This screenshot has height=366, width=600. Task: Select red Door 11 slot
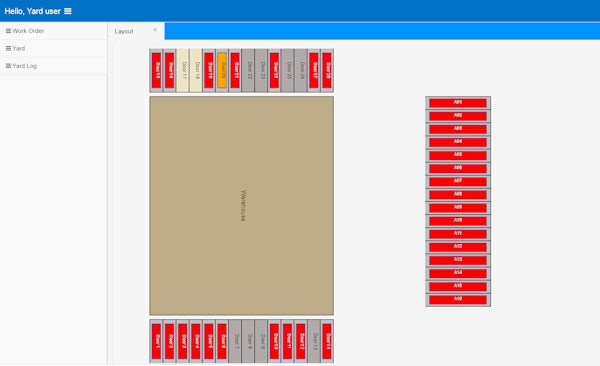tap(287, 341)
